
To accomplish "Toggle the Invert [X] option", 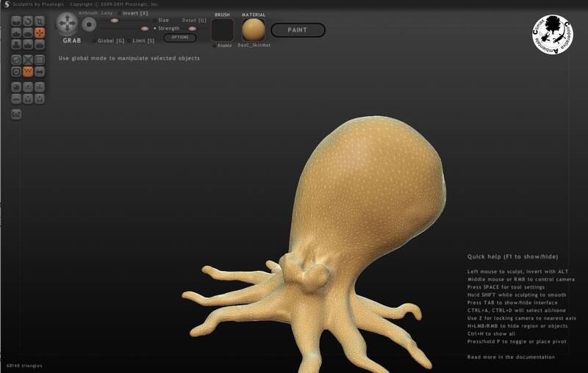I will 120,13.
